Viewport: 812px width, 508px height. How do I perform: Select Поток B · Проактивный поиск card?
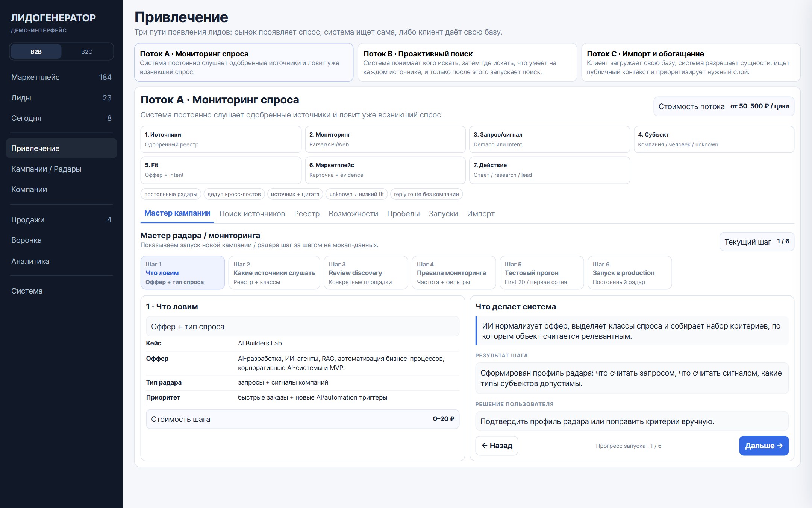click(x=467, y=62)
